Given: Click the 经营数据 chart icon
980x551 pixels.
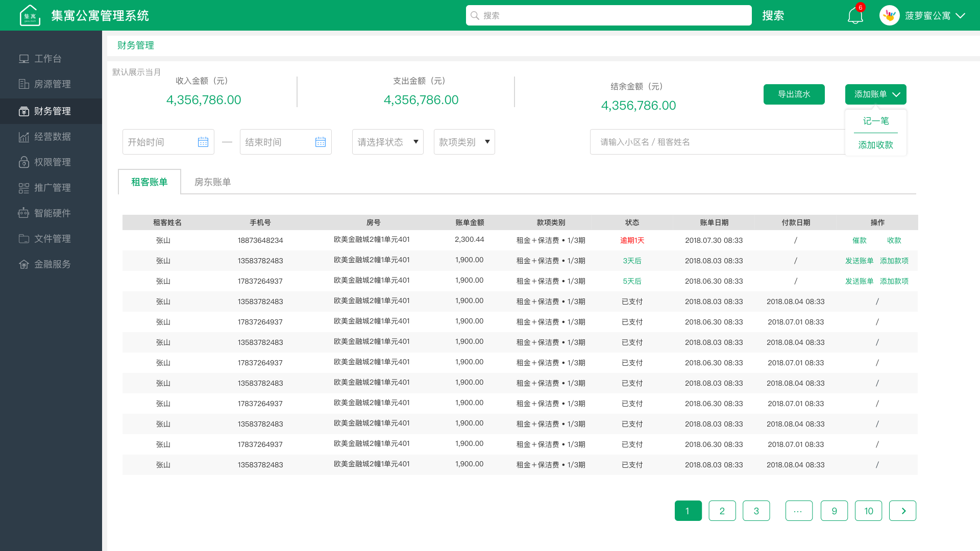Looking at the screenshot, I should coord(24,137).
